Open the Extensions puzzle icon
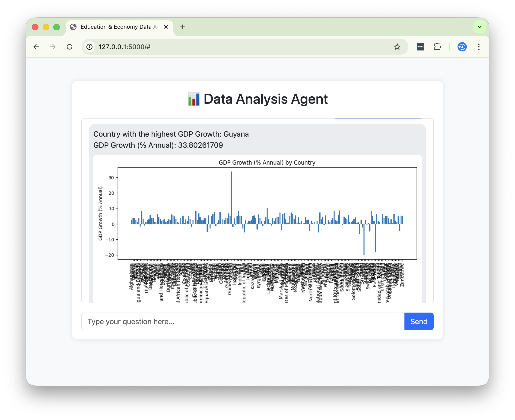The image size is (515, 420). [437, 47]
